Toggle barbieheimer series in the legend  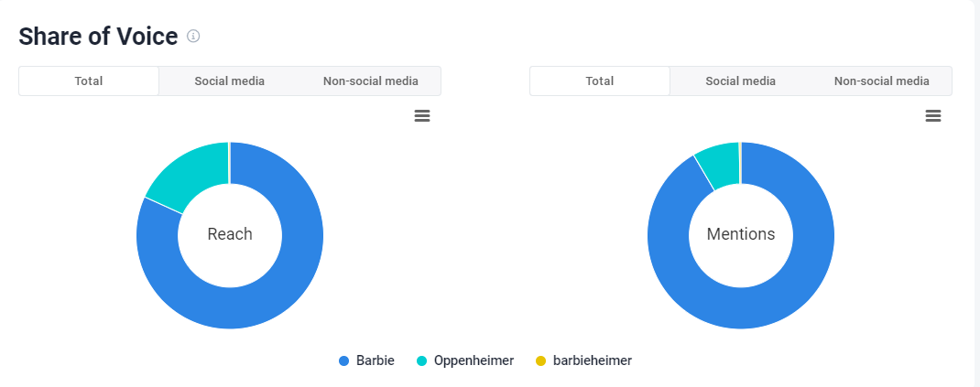592,360
